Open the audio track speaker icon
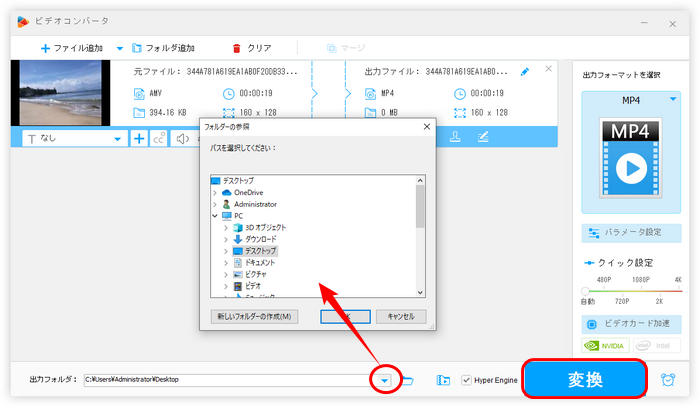Viewport: 700px width, 407px height. coord(182,139)
